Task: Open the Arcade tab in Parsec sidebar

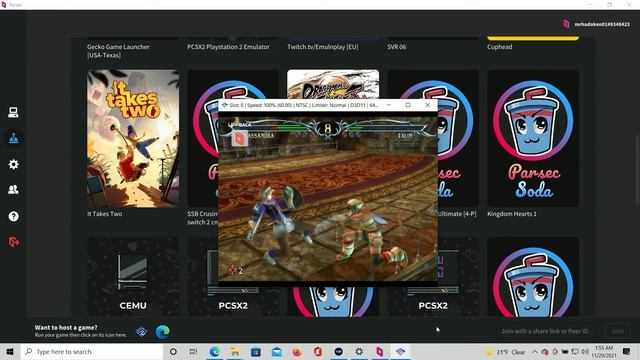Action: (x=13, y=138)
